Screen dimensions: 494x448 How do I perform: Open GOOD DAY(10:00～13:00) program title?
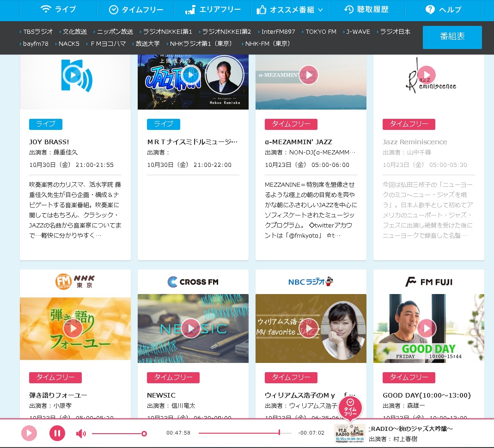(427, 395)
